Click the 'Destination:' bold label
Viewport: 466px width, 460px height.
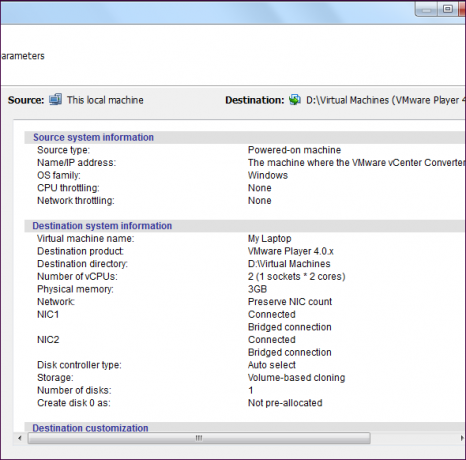255,100
